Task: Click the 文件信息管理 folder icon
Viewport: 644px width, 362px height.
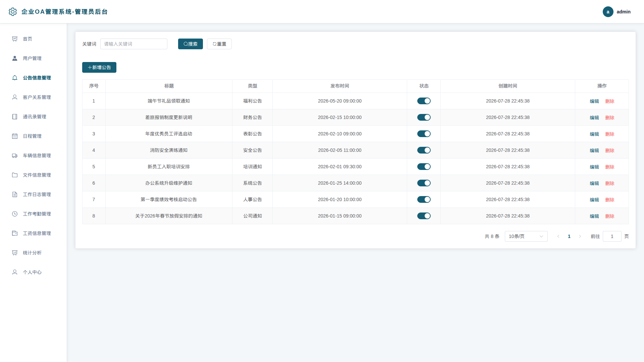Action: point(15,175)
